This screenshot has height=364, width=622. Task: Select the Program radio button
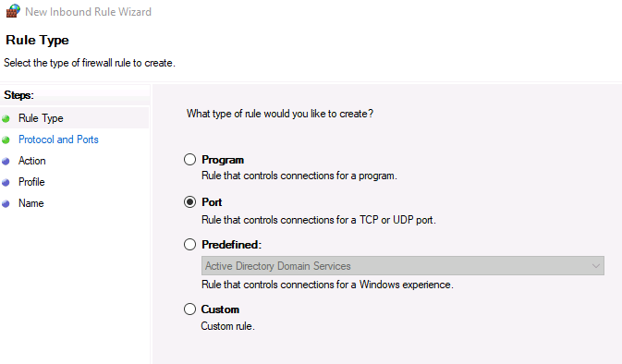pyautogui.click(x=190, y=160)
